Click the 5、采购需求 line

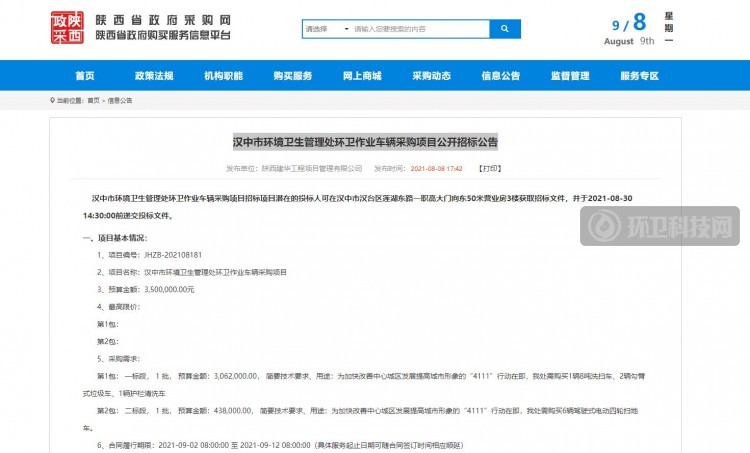[x=118, y=358]
